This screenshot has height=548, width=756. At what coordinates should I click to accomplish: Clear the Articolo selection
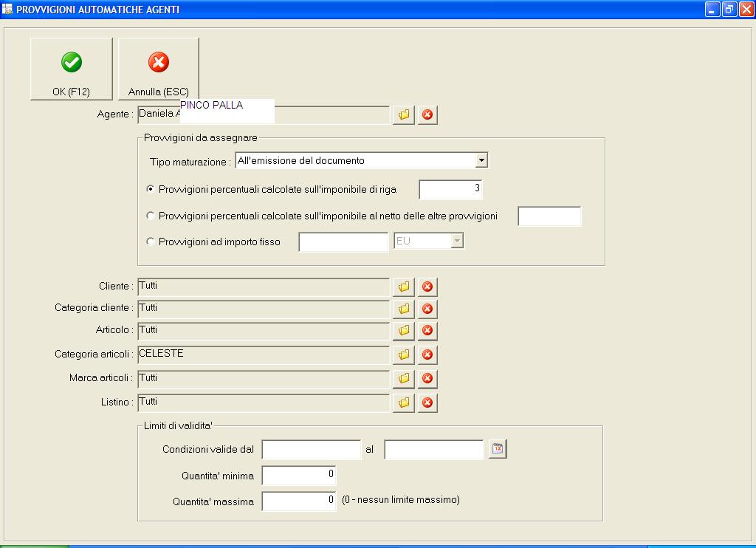(427, 330)
